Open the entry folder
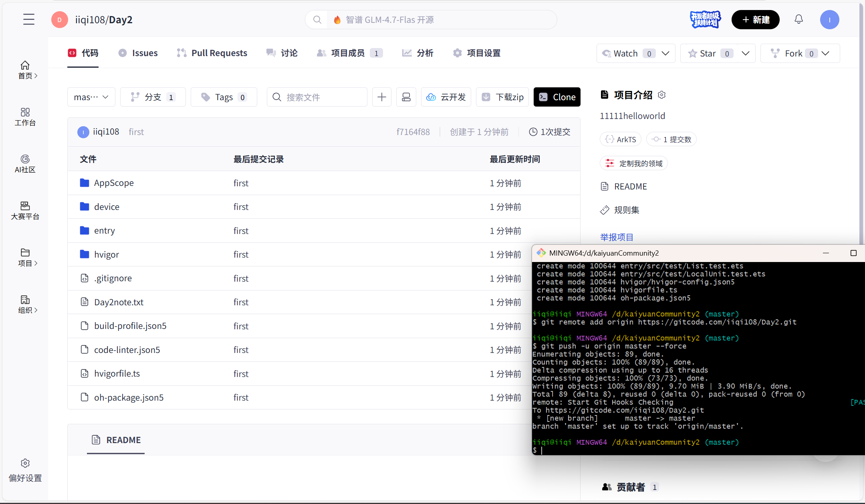The width and height of the screenshot is (865, 504). 104,230
